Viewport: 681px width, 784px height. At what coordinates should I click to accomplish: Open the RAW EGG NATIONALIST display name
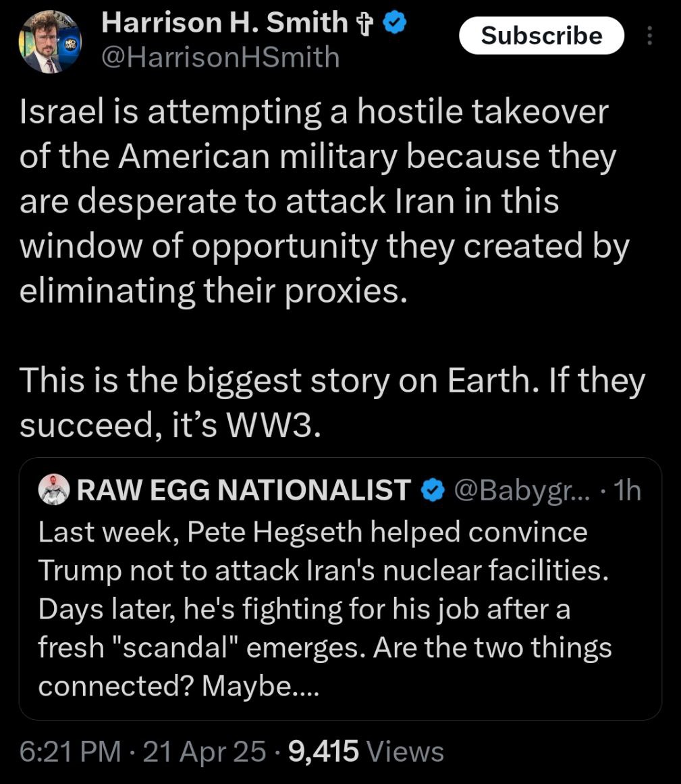point(244,490)
